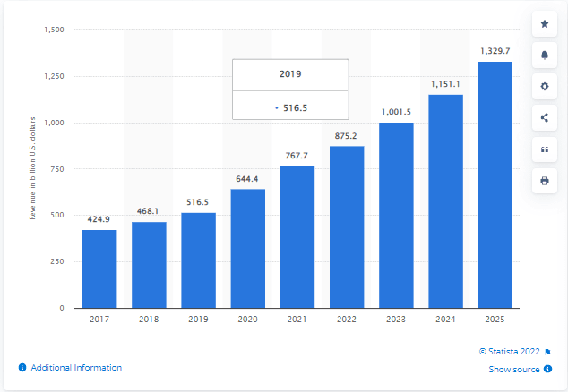Click the 644.4 value label

click(247, 179)
